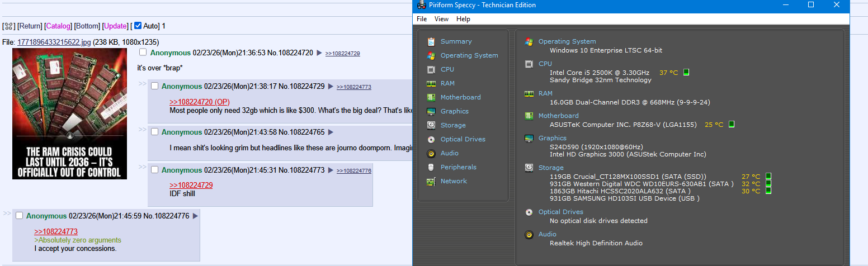Click speaker icon beside Audio heading in summary
The height and width of the screenshot is (266, 868).
[529, 234]
